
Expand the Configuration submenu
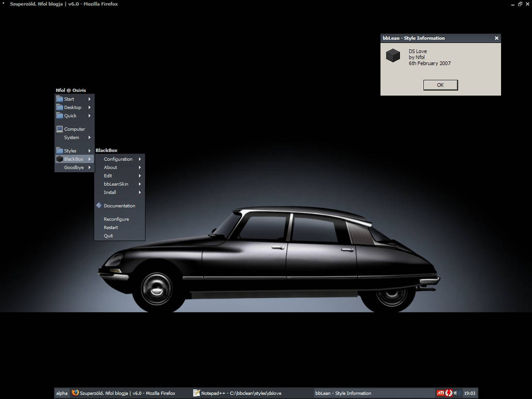tap(120, 159)
